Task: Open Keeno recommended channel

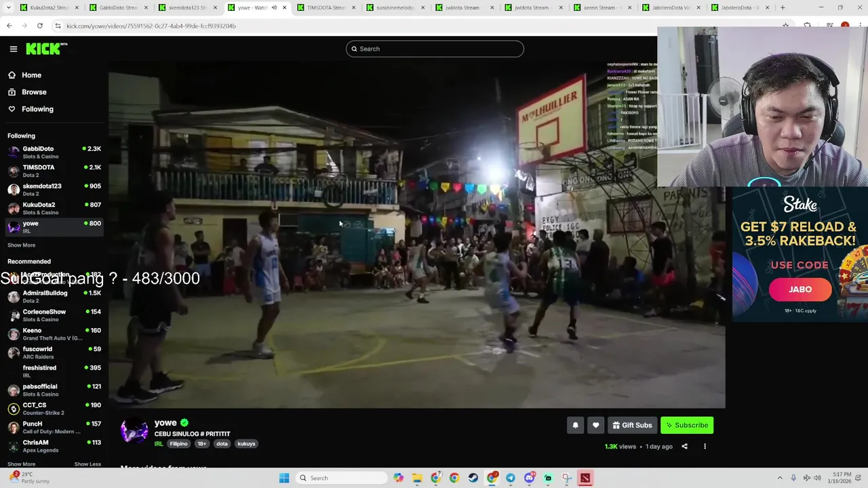Action: pos(54,334)
